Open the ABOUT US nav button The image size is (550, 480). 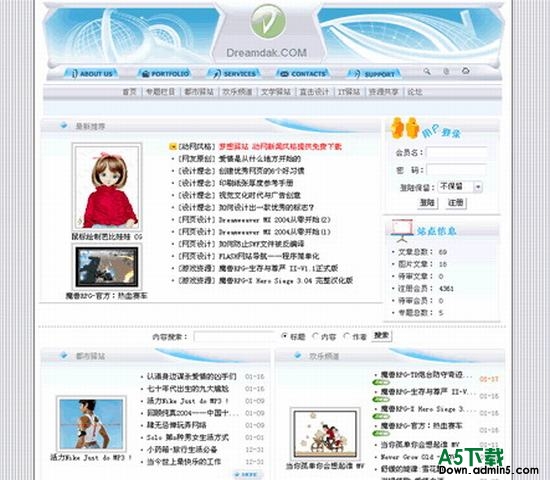pos(92,74)
